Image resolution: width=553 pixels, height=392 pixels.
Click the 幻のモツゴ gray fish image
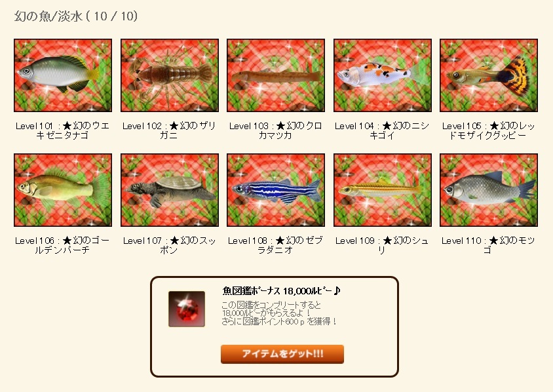pos(489,190)
